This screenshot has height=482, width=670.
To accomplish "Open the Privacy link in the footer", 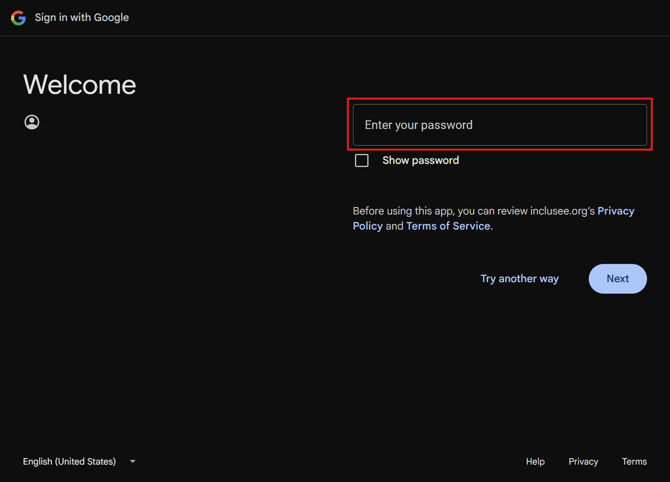I will [x=583, y=461].
